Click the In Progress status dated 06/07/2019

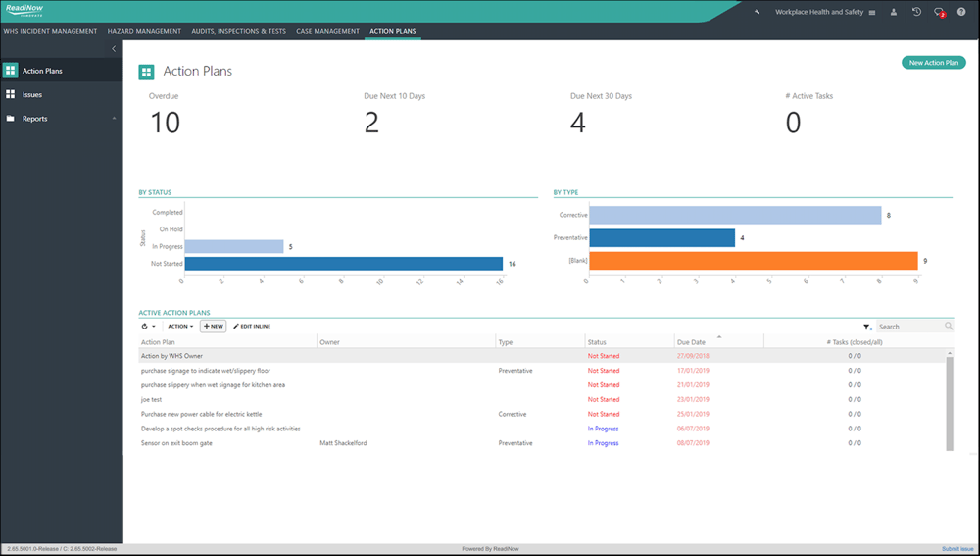point(603,429)
